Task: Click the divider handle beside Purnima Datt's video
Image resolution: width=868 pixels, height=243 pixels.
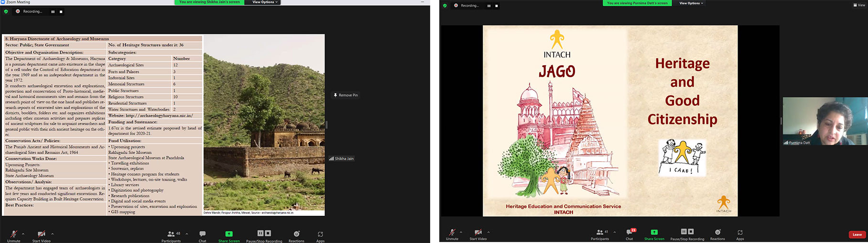Action: (781, 121)
